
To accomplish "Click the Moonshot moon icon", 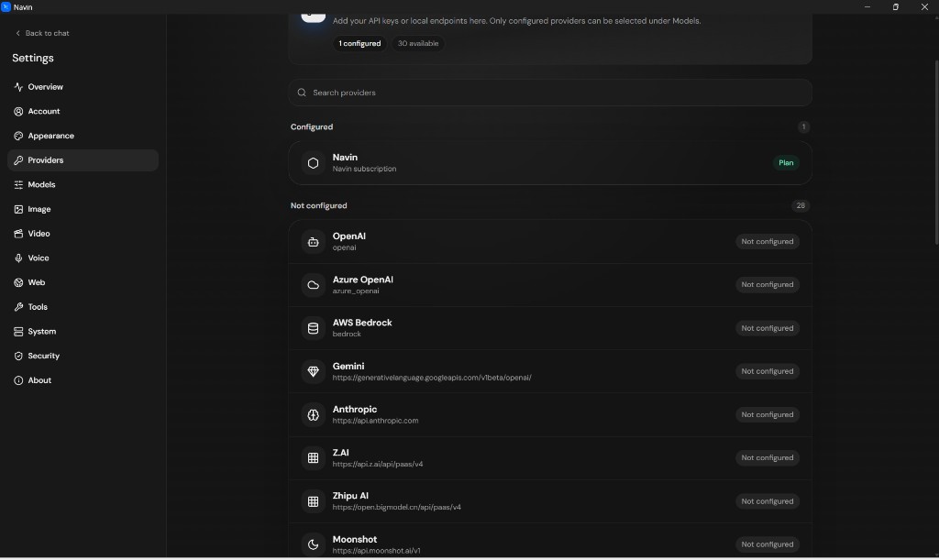I will pyautogui.click(x=314, y=544).
